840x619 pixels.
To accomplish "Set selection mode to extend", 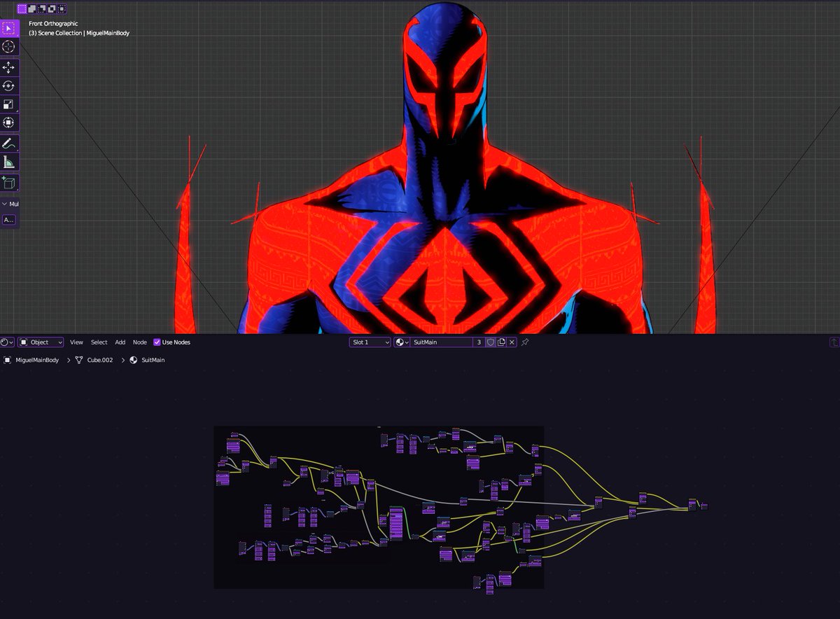I will click(32, 9).
